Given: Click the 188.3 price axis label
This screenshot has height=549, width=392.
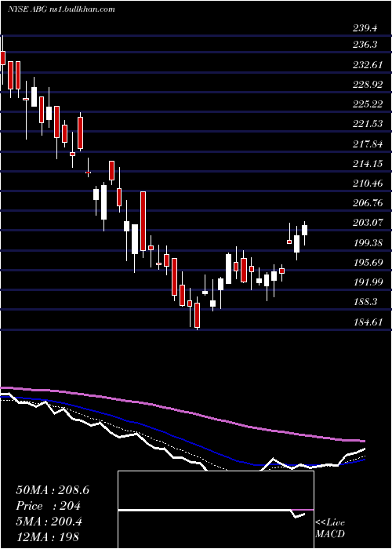Looking at the screenshot, I should 365,301.
